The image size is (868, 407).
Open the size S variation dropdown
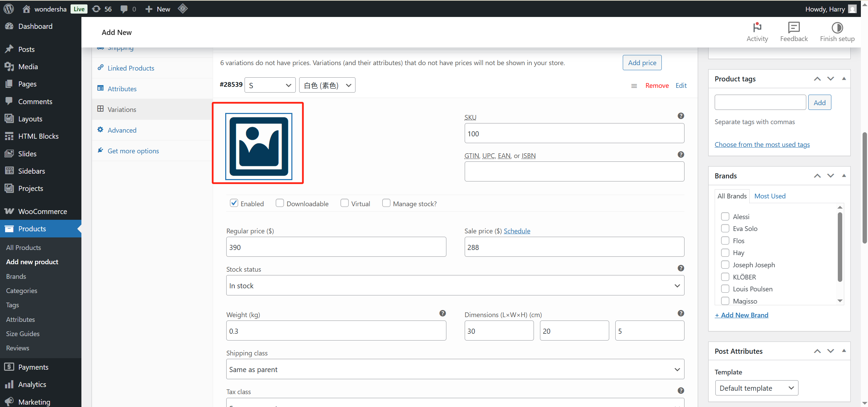coord(270,85)
